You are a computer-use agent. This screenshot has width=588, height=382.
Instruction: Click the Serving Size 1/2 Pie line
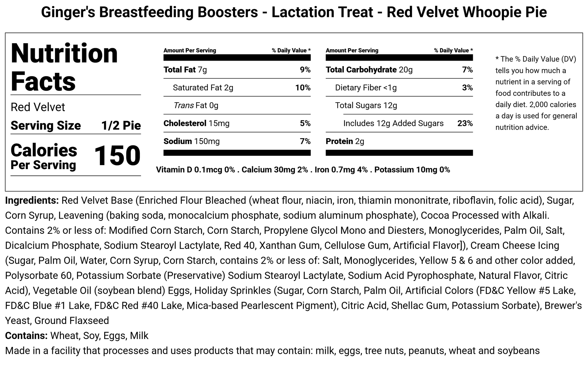[x=76, y=126]
